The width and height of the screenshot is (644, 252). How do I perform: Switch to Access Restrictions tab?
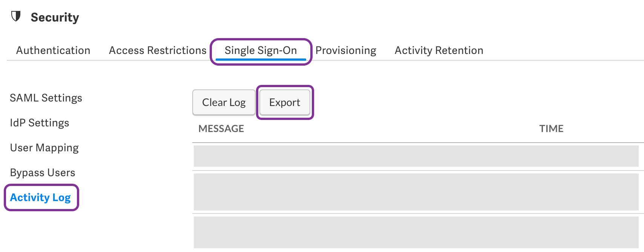[x=158, y=51]
